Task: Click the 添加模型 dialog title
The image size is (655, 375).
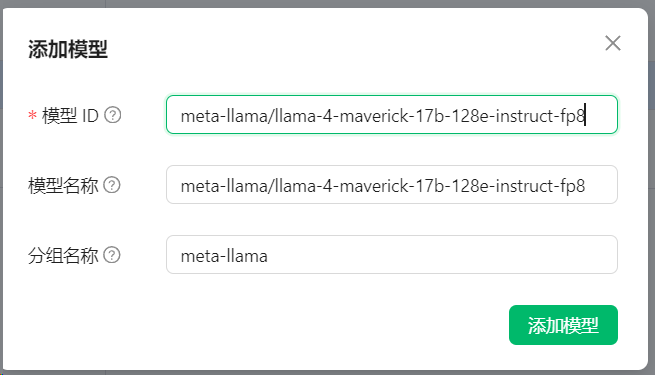Action: 68,49
